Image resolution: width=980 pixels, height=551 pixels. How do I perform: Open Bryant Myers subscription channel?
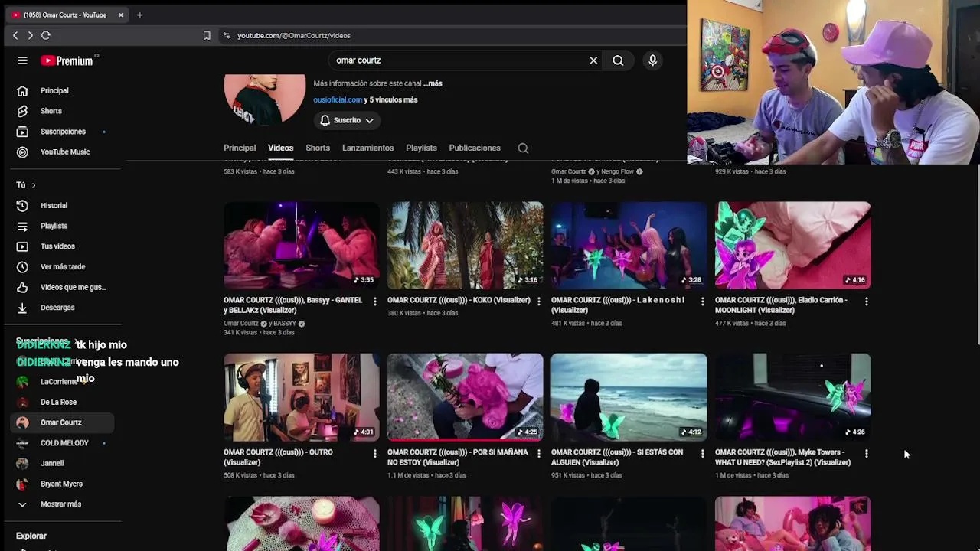click(62, 484)
